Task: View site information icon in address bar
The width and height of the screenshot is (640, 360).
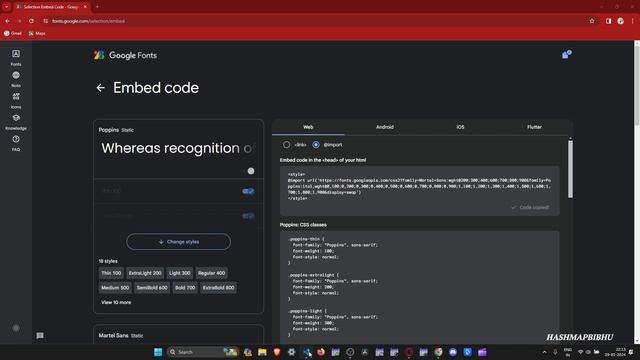Action: coord(45,21)
